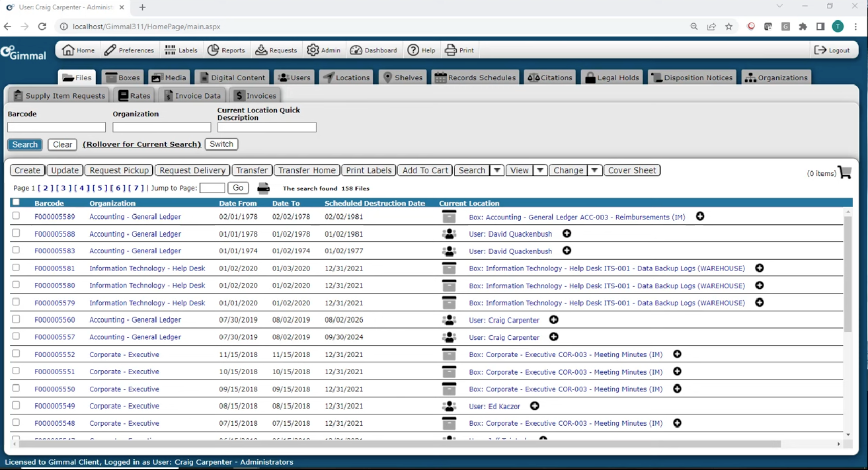Check the select-all checkbox in the header row
Viewport: 868px width, 470px height.
coord(16,202)
